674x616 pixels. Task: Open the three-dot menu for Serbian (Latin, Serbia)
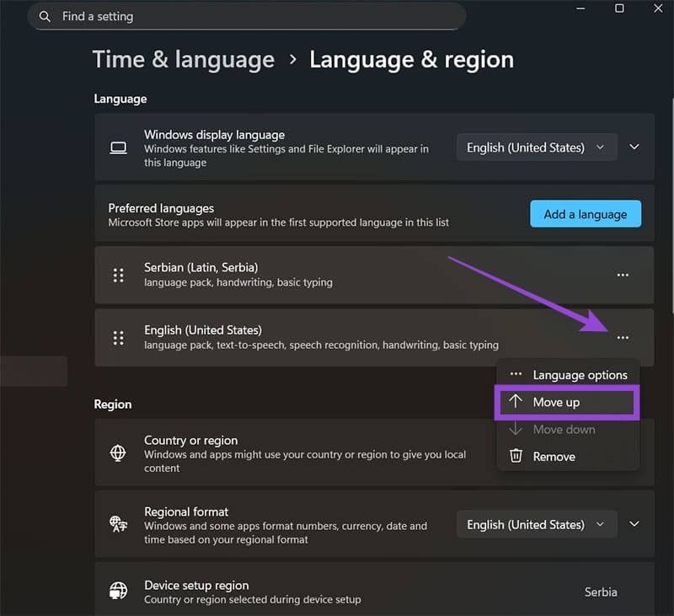click(x=623, y=275)
